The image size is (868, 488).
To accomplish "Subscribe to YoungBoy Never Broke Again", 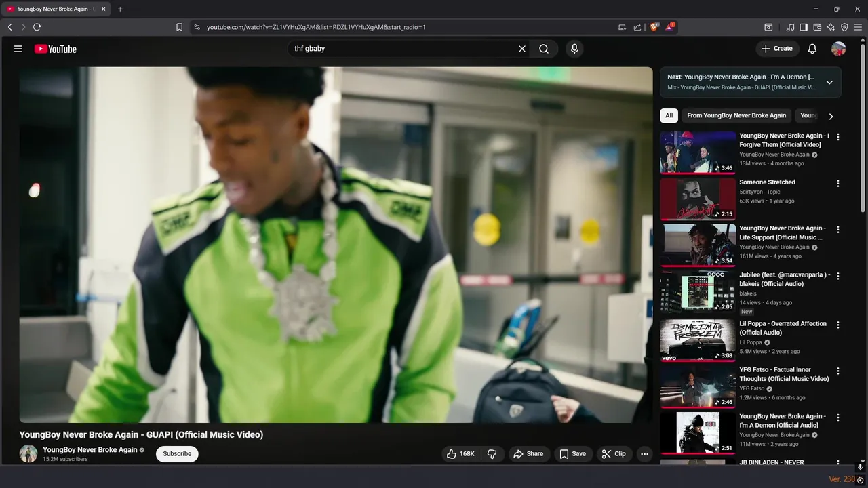I will click(177, 453).
